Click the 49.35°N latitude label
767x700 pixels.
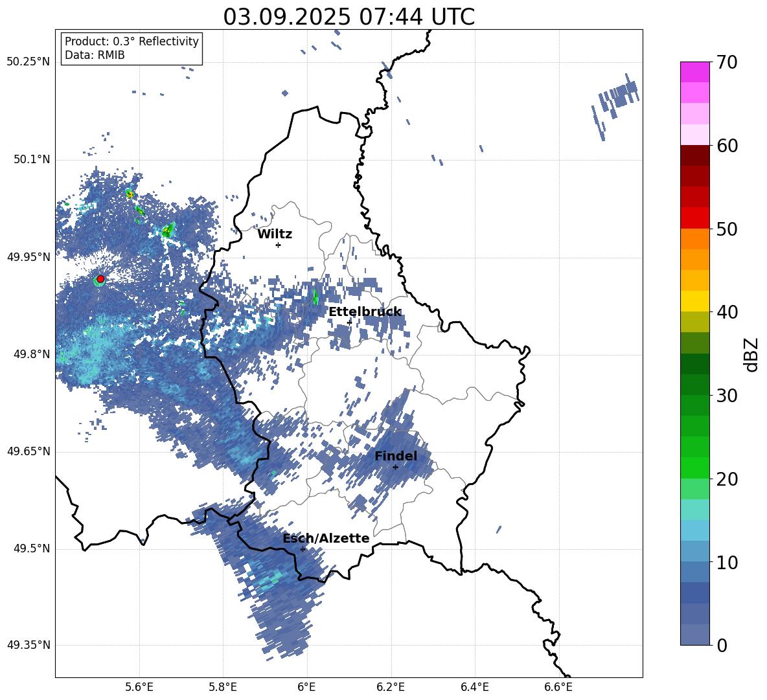tap(29, 645)
